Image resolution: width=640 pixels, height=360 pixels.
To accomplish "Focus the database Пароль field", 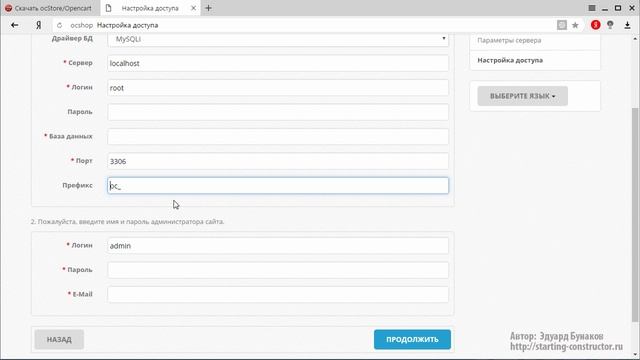I will point(278,112).
